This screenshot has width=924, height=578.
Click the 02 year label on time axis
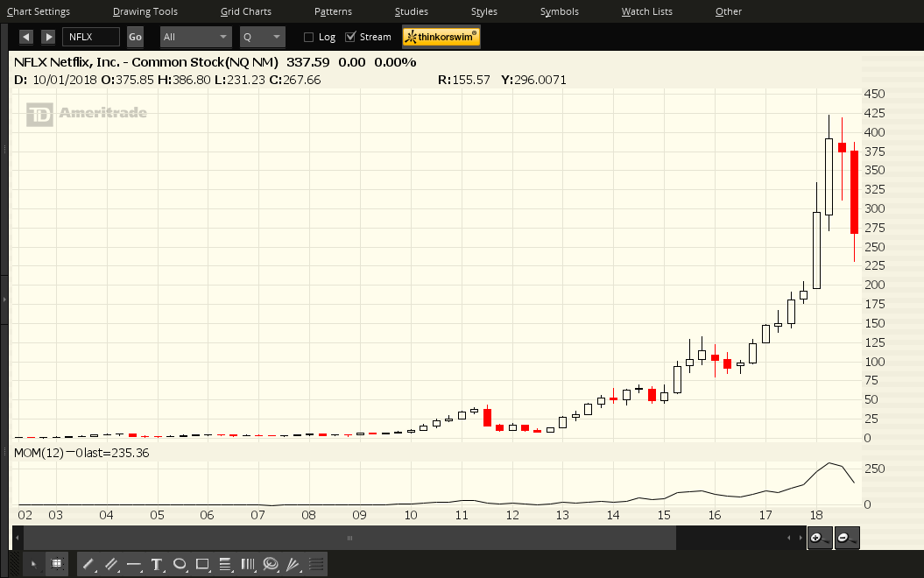coord(25,516)
